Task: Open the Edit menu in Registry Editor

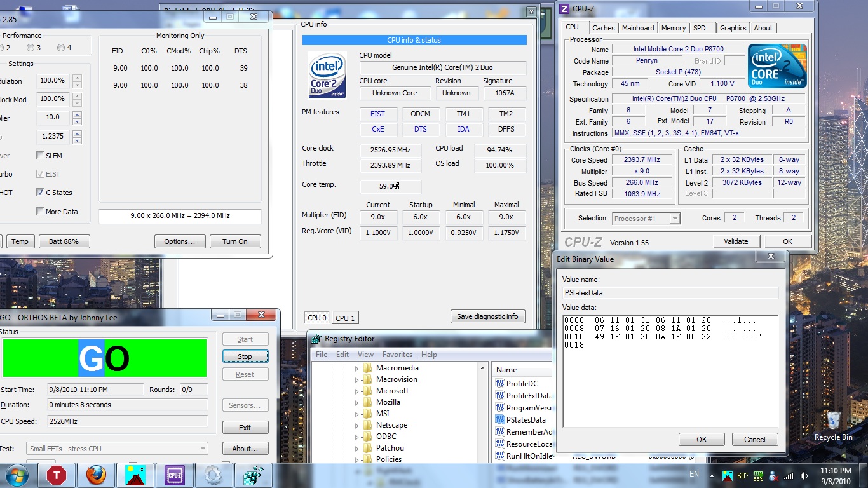Action: (x=342, y=355)
